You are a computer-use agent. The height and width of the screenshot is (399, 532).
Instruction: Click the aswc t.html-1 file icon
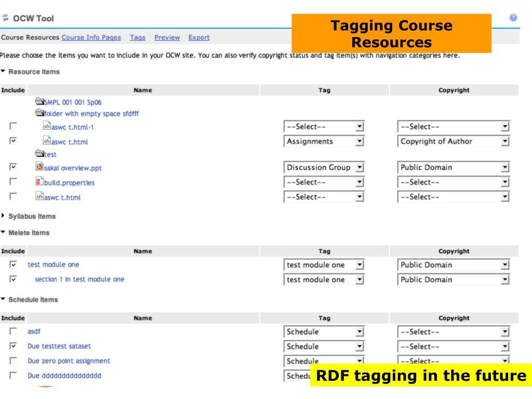pyautogui.click(x=47, y=126)
